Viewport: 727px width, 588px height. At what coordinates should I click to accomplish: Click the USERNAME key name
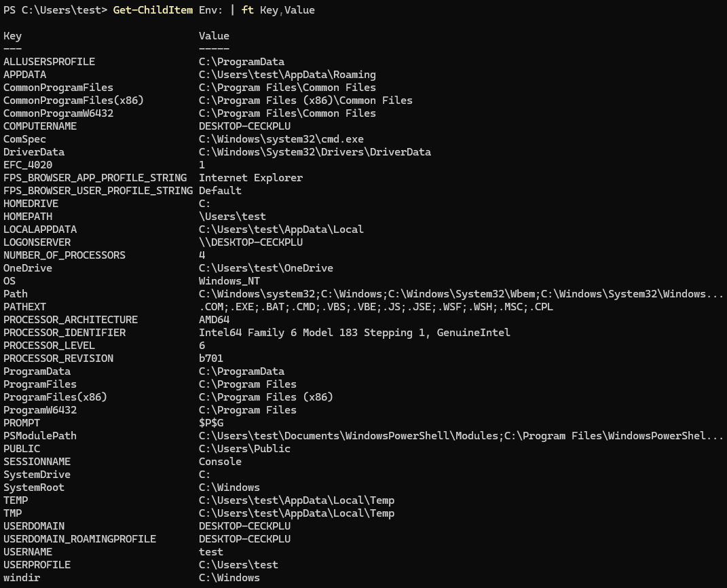click(x=28, y=551)
